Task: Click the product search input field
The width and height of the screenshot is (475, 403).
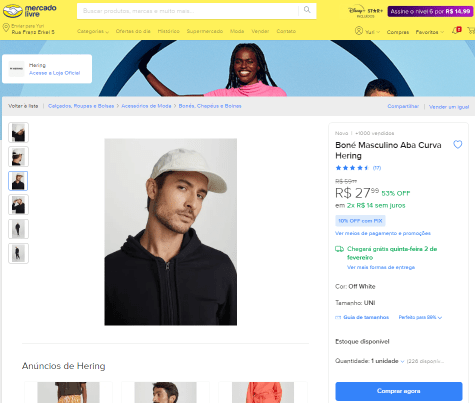Action: coord(188,11)
